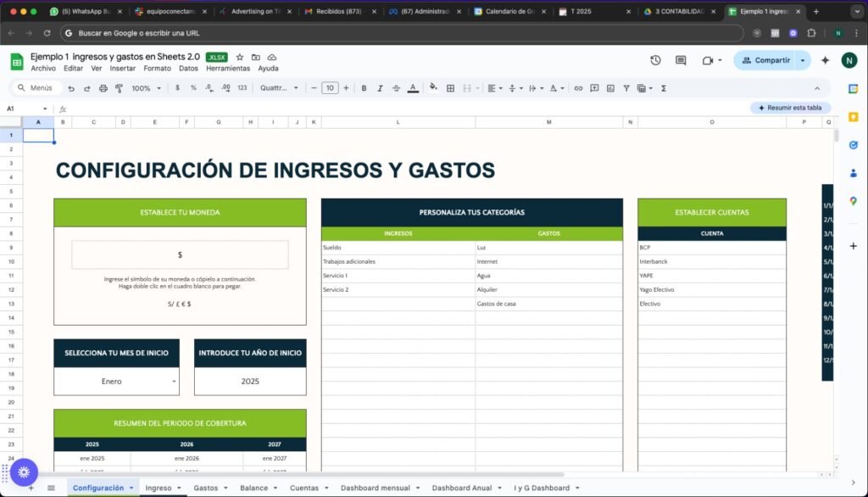Open the text color picker
This screenshot has width=868, height=497.
[413, 88]
